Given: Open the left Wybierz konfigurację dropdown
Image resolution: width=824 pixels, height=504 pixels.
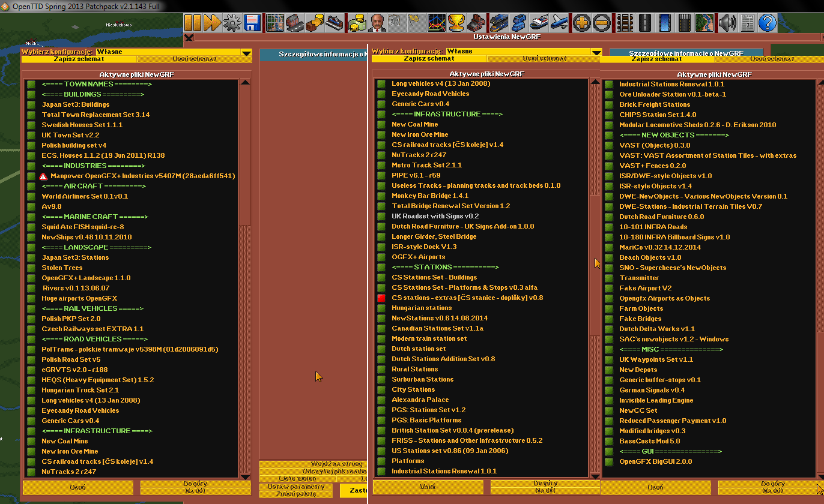Looking at the screenshot, I should click(246, 52).
